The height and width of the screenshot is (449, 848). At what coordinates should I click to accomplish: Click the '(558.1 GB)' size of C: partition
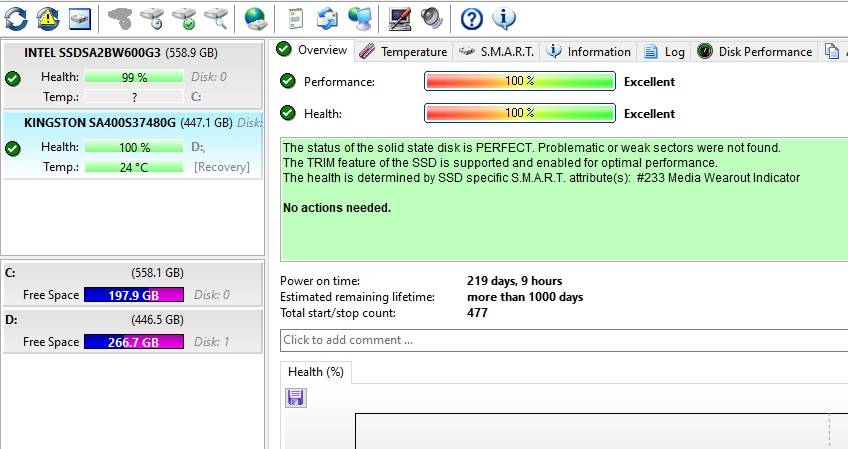157,273
